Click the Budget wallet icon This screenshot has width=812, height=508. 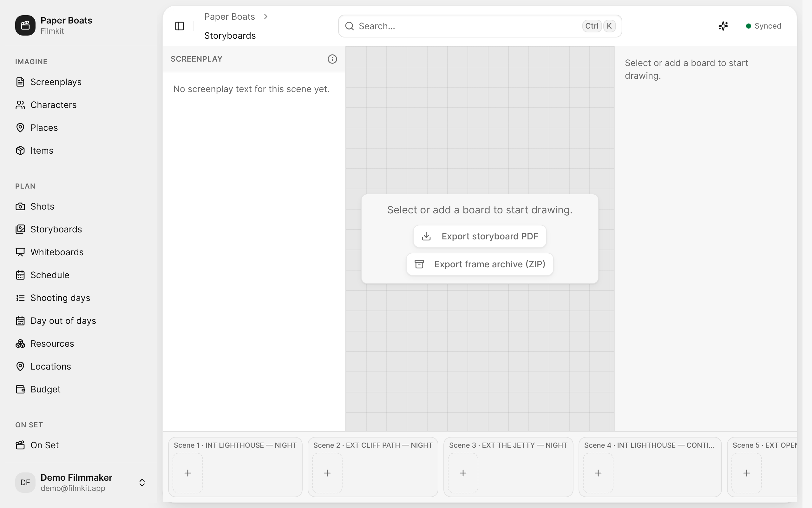coord(20,389)
